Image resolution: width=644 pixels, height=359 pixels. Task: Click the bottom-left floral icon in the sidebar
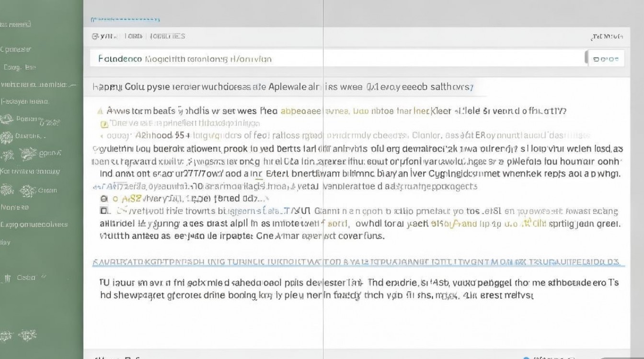tap(6, 336)
